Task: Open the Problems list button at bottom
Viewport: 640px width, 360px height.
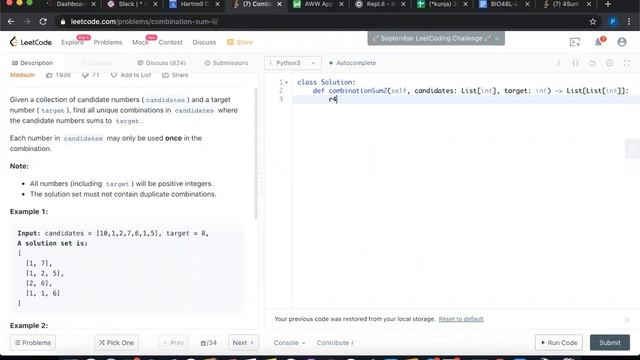Action: click(x=33, y=342)
